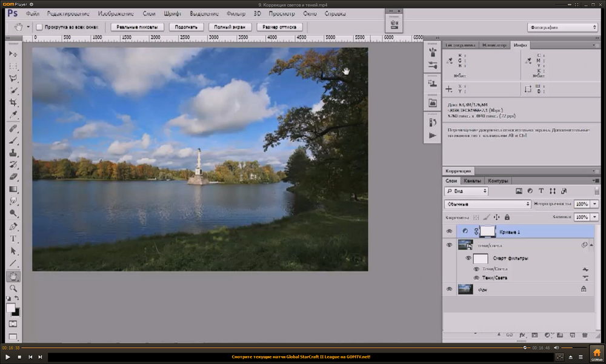
Task: Toggle visibility of 'Смарт фильтры'
Action: (x=468, y=258)
